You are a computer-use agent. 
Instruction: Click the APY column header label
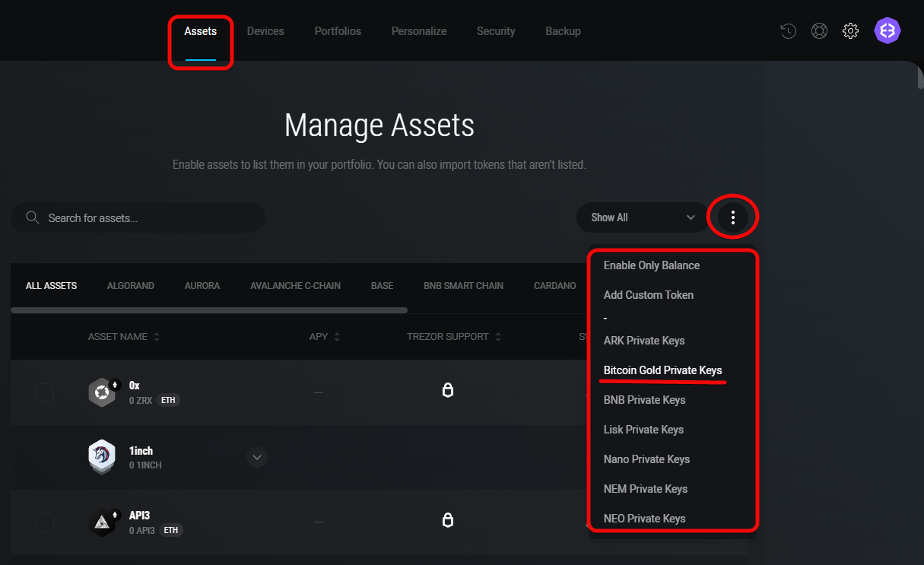click(x=319, y=337)
